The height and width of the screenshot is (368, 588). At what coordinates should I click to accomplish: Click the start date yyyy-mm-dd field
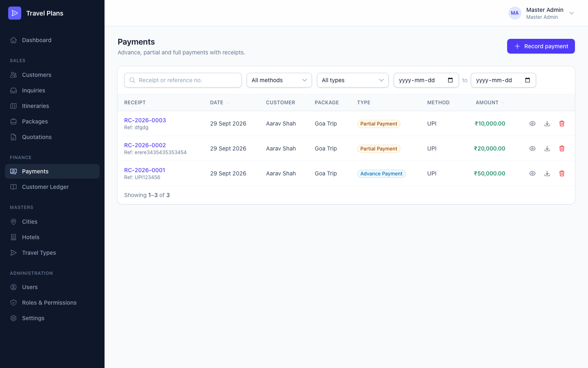tap(426, 80)
